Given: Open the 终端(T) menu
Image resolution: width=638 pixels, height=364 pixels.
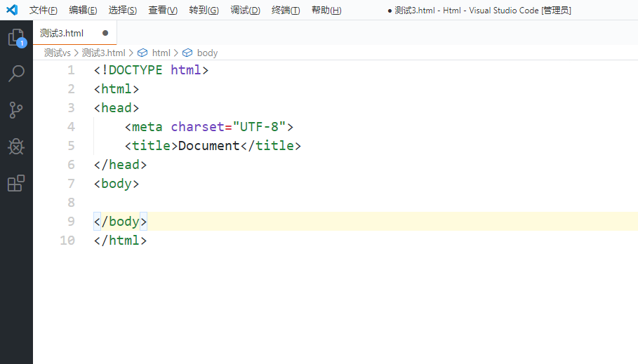Looking at the screenshot, I should coord(286,10).
